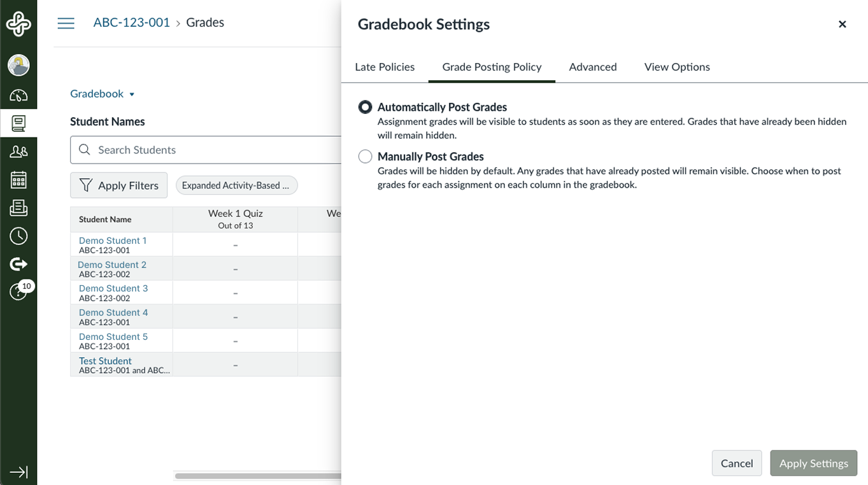Viewport: 868px width, 485px height.
Task: Select Automatically Post Grades
Action: tap(365, 107)
